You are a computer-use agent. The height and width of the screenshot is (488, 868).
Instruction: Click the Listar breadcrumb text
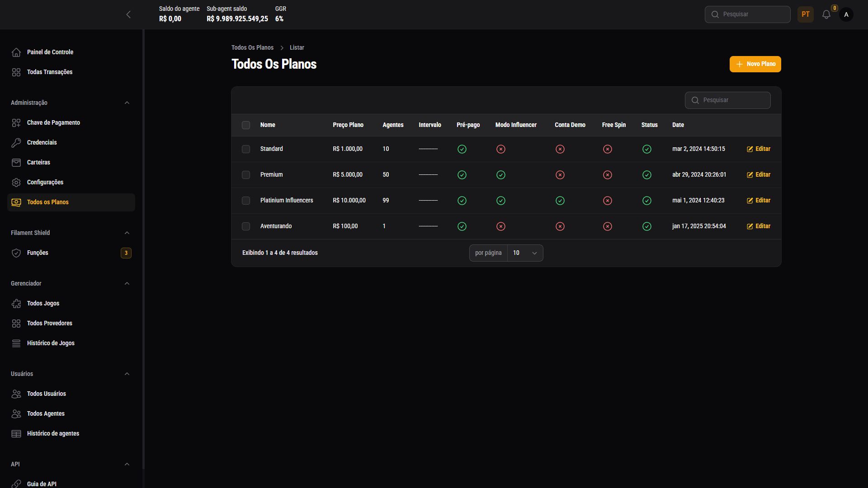[297, 48]
